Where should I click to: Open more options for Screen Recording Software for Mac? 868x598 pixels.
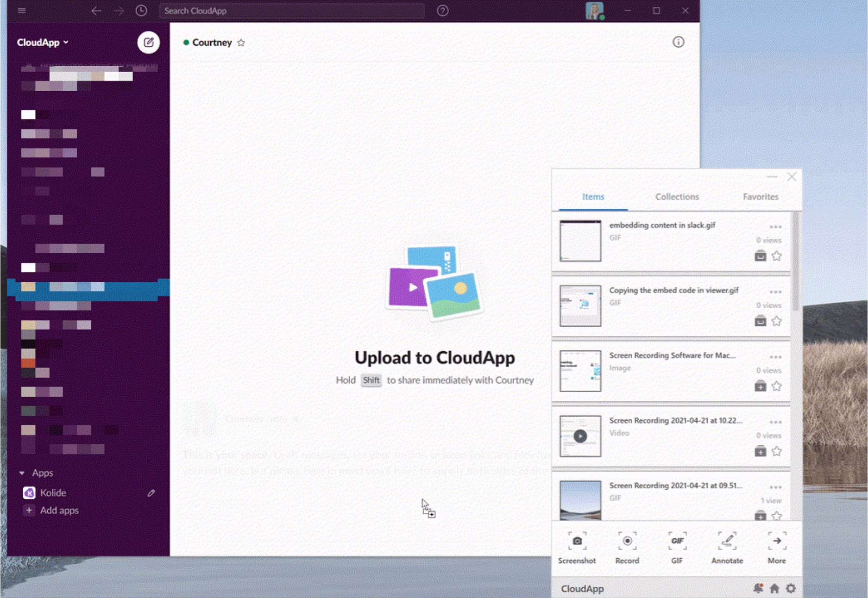point(775,357)
